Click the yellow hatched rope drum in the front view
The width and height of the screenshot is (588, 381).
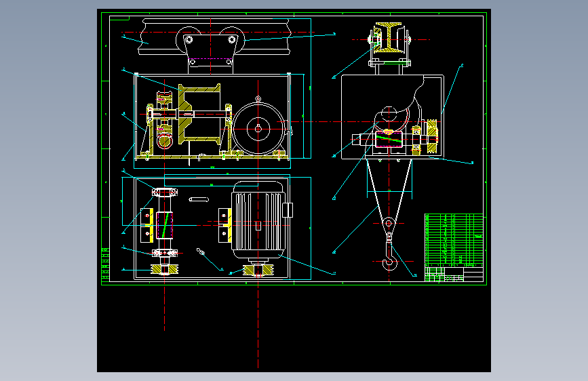tap(199, 114)
